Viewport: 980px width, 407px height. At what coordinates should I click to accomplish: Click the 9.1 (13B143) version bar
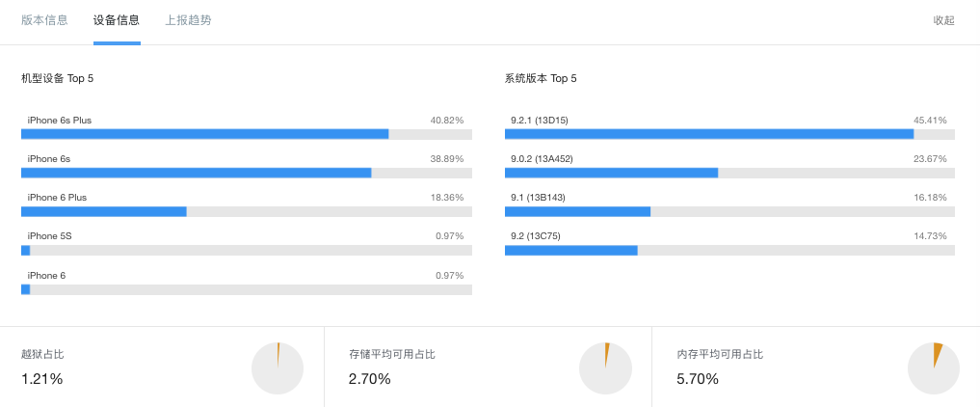729,211
